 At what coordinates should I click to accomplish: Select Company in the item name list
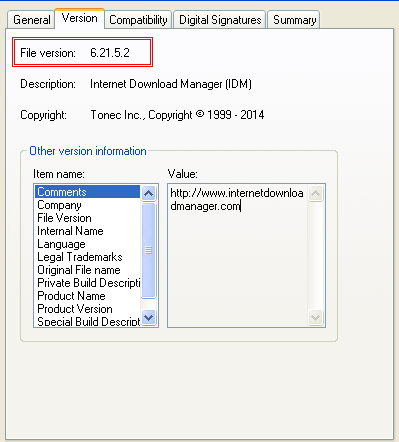pyautogui.click(x=87, y=205)
